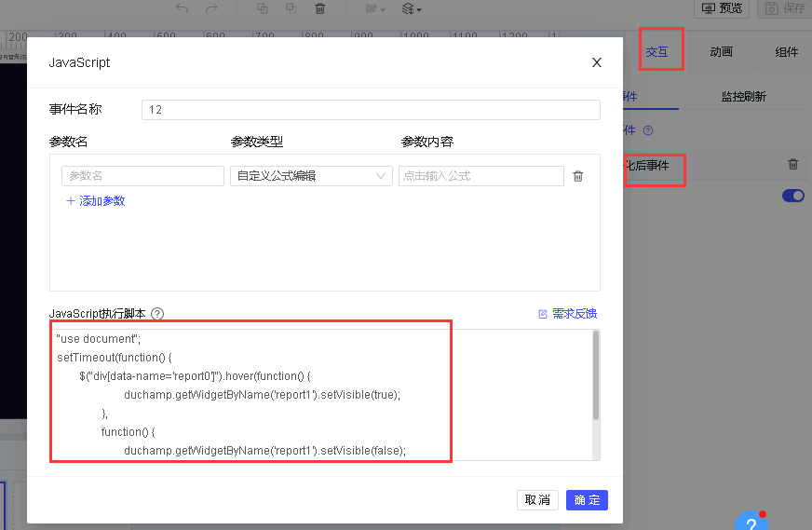Click the trash icon in top toolbar
Image resolution: width=812 pixels, height=530 pixels.
(x=320, y=8)
